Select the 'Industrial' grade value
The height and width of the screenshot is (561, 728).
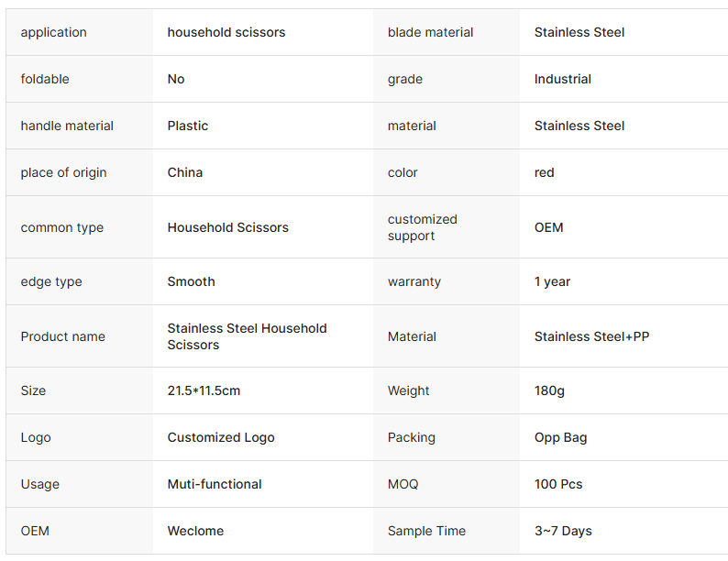[563, 79]
